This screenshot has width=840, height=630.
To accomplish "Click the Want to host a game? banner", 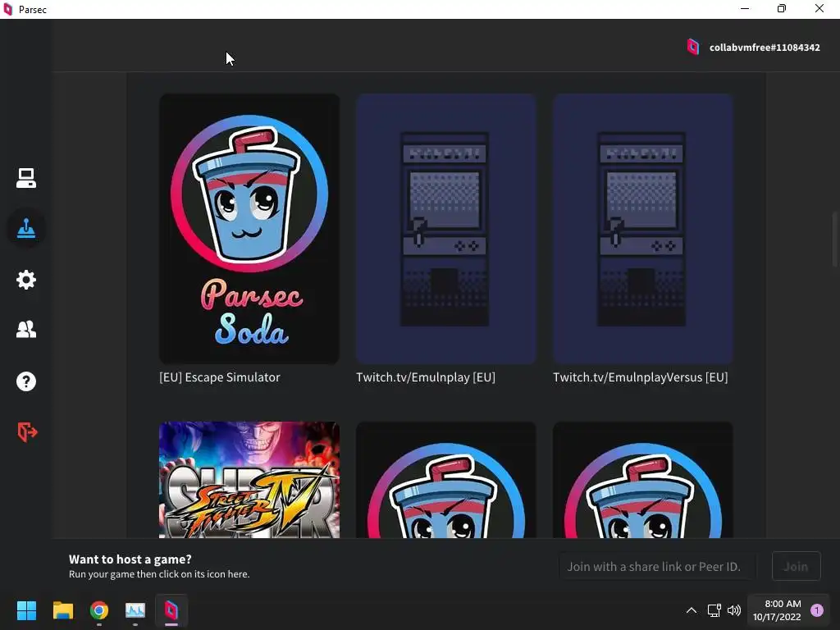I will tap(159, 566).
